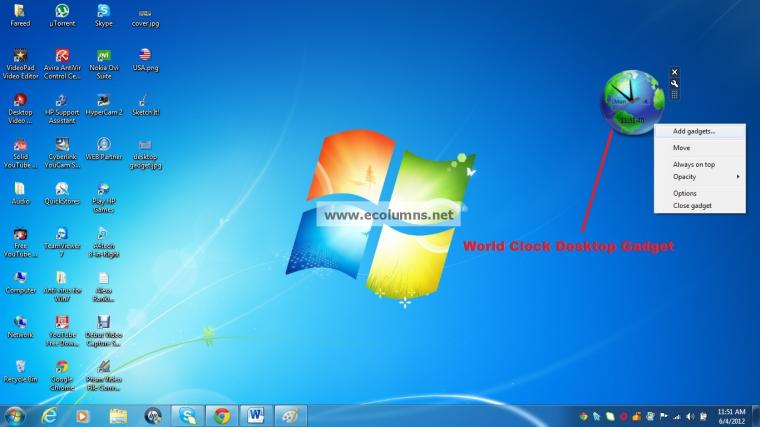Open the taskbar clock showing 11:51 AM

pos(731,416)
